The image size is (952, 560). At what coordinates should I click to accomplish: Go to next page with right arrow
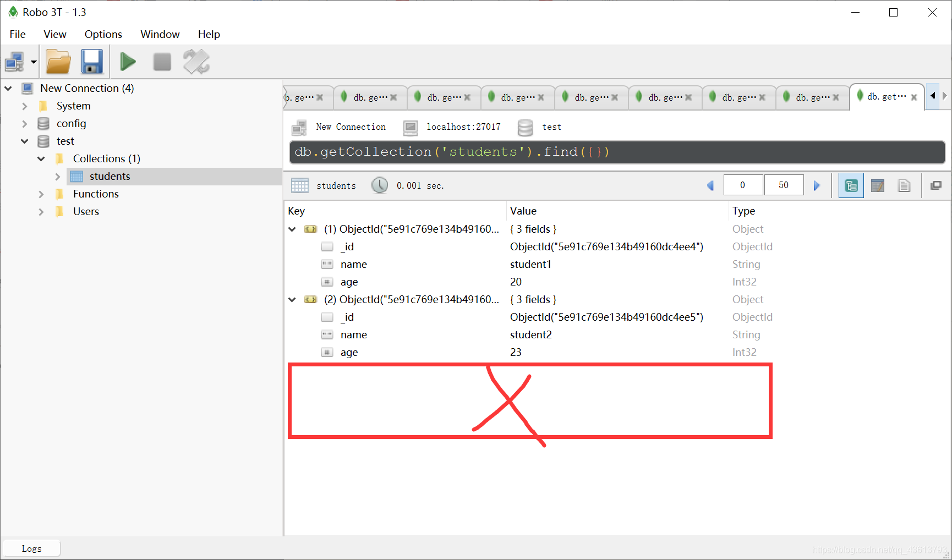pos(817,185)
